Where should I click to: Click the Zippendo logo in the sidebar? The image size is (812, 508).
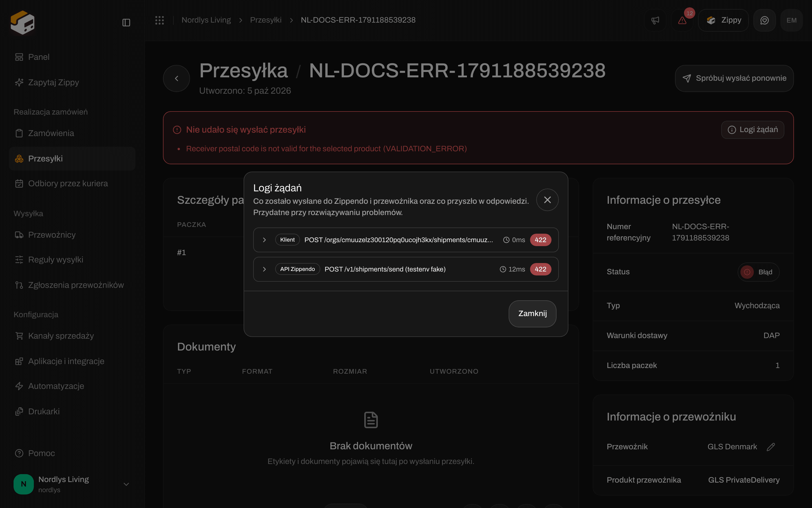click(23, 22)
